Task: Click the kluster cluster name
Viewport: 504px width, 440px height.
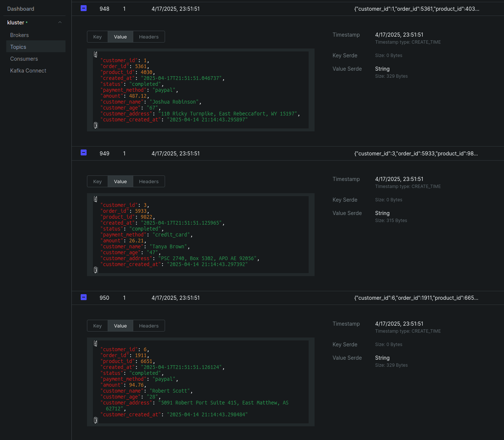Action: click(16, 23)
